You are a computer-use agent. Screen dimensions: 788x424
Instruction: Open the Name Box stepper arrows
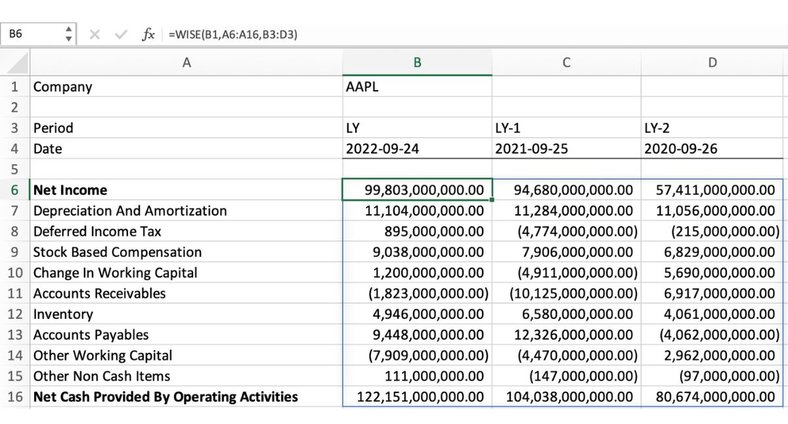pos(68,34)
